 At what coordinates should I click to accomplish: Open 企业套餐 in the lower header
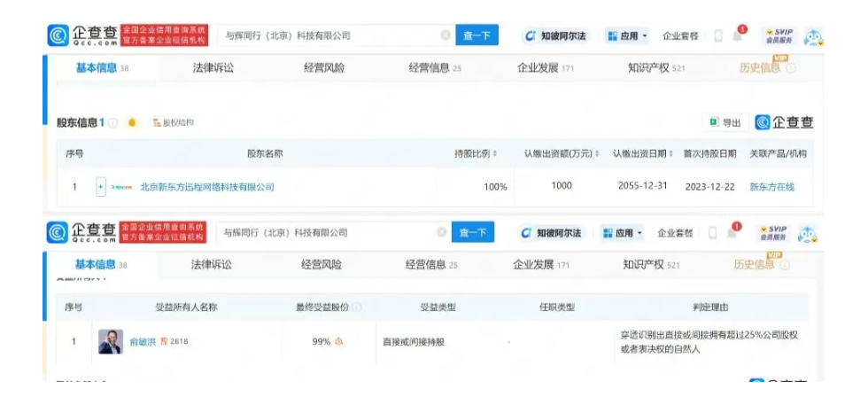click(x=675, y=233)
